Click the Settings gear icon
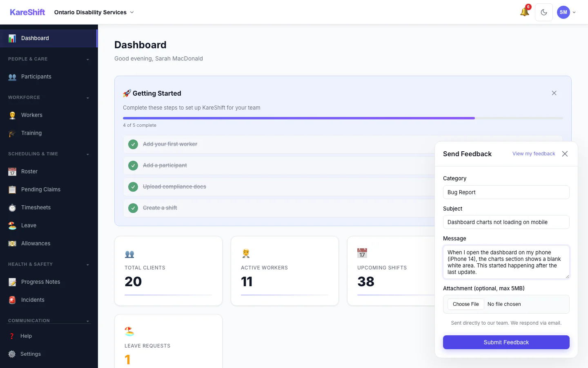Viewport: 588px width, 368px height. pos(12,354)
